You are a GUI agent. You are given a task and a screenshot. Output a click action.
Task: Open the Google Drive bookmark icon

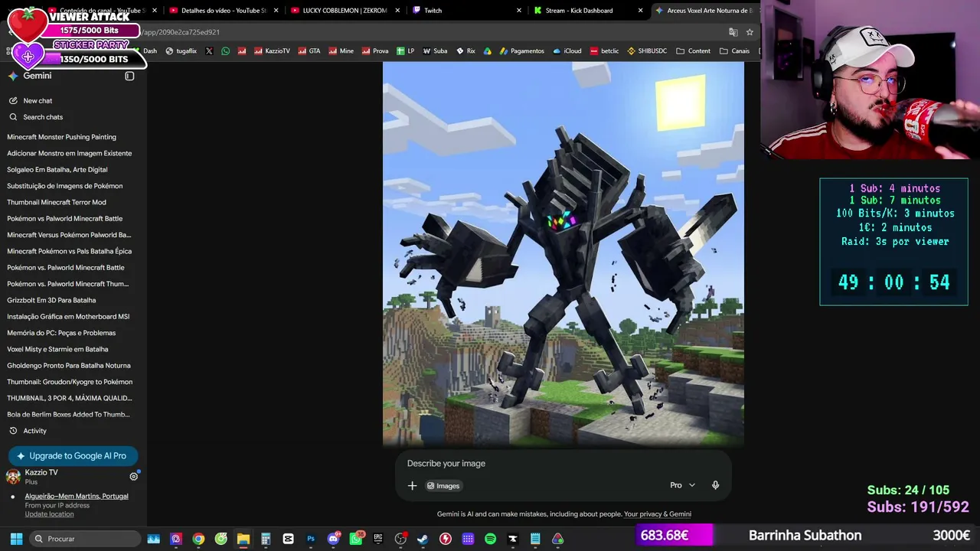487,51
